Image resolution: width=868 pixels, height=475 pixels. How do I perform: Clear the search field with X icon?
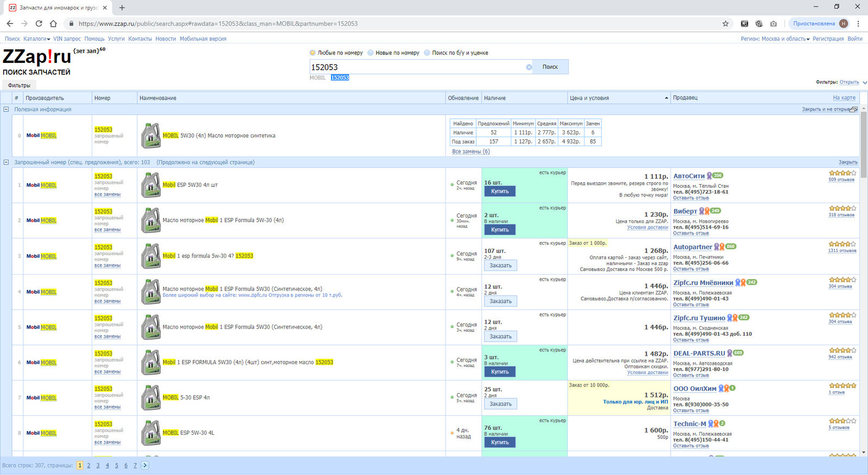(529, 67)
